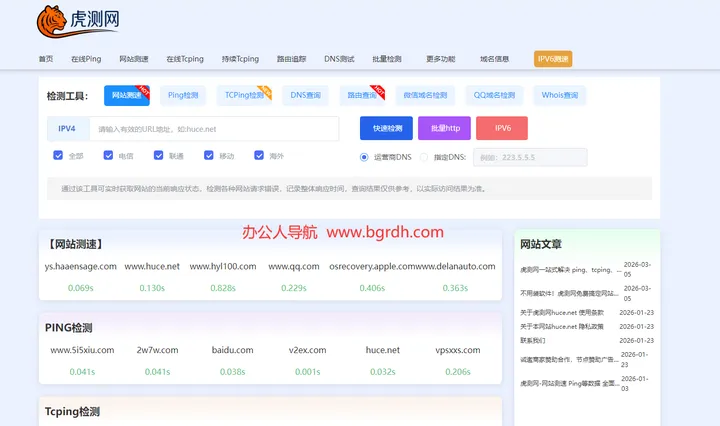This screenshot has width=720, height=426.
Task: Open article 虎测网-网站测速 Ping等数据
Action: point(569,383)
